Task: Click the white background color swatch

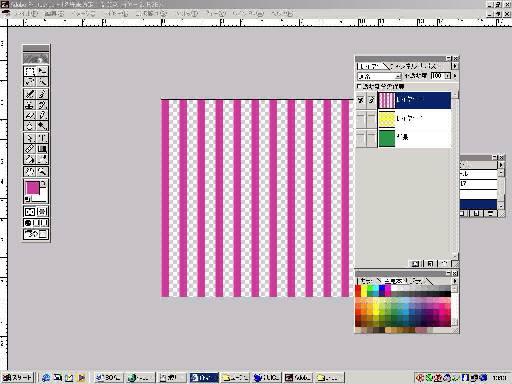Action: [x=42, y=198]
